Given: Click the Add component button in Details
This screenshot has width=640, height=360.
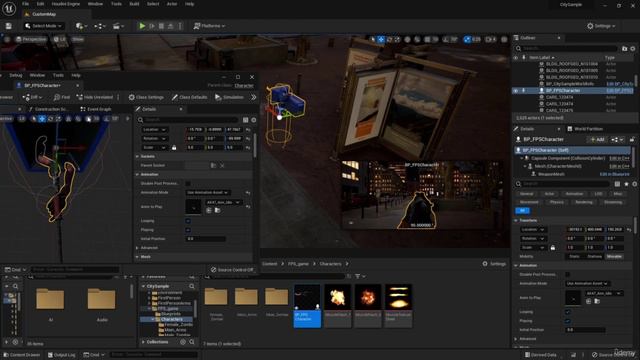Looking at the screenshot, I should tap(597, 140).
